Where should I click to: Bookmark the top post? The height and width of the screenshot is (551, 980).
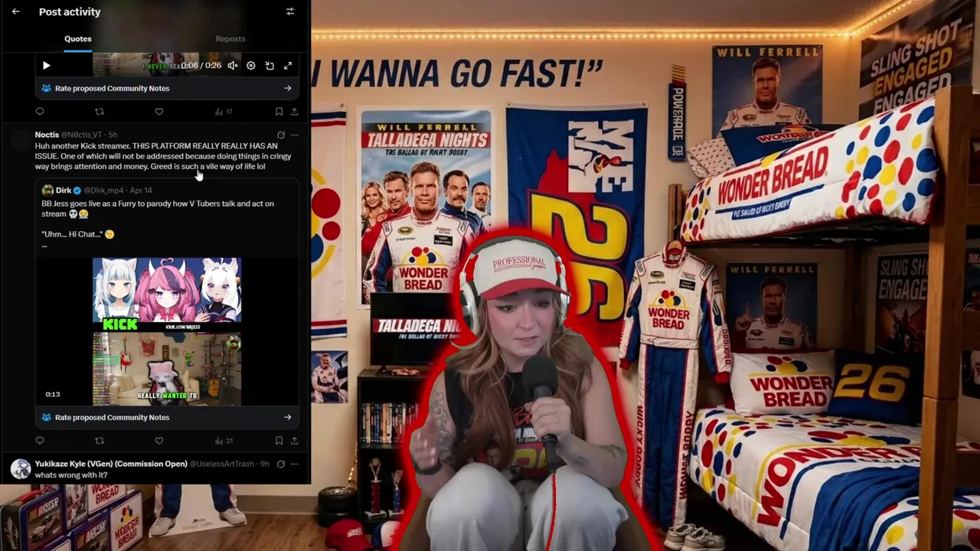[x=279, y=112]
